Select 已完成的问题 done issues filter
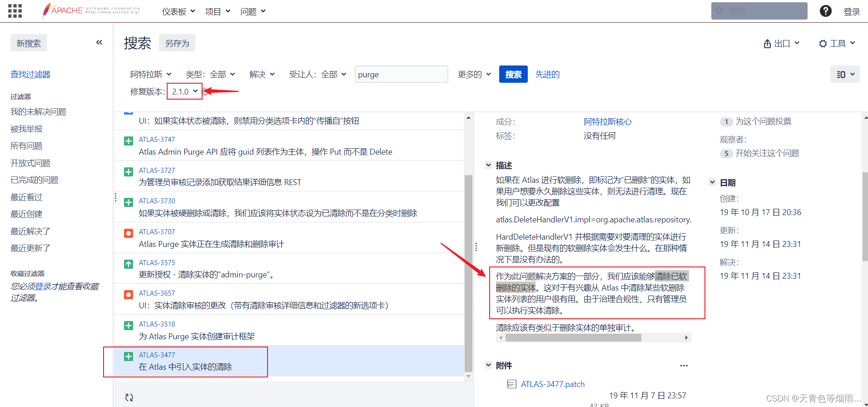The width and height of the screenshot is (868, 407). (x=35, y=180)
